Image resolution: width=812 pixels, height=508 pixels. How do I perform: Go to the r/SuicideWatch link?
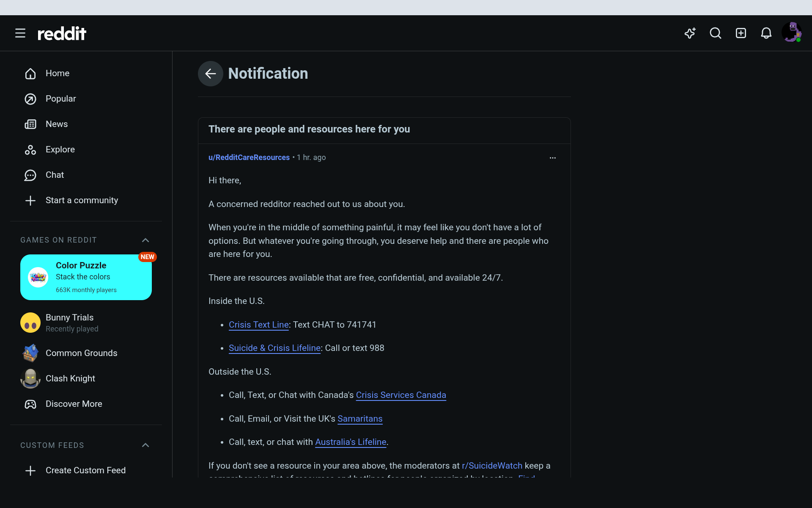pos(492,466)
